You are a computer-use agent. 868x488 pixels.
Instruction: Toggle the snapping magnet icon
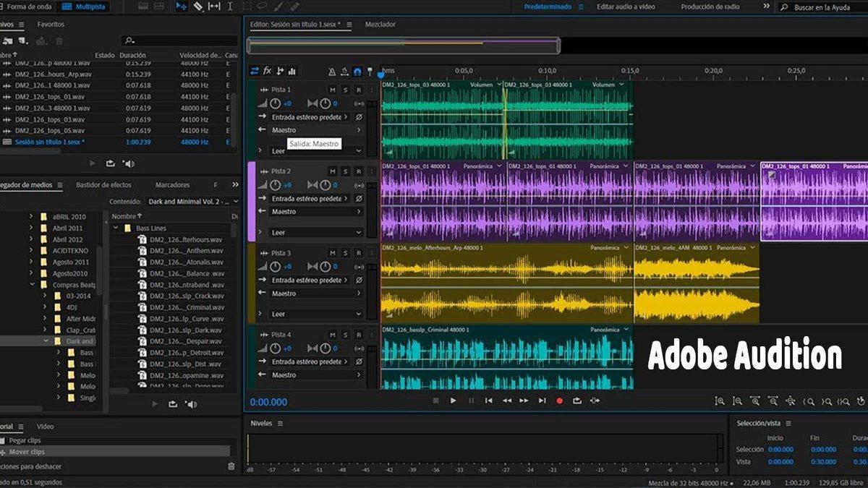coord(357,72)
